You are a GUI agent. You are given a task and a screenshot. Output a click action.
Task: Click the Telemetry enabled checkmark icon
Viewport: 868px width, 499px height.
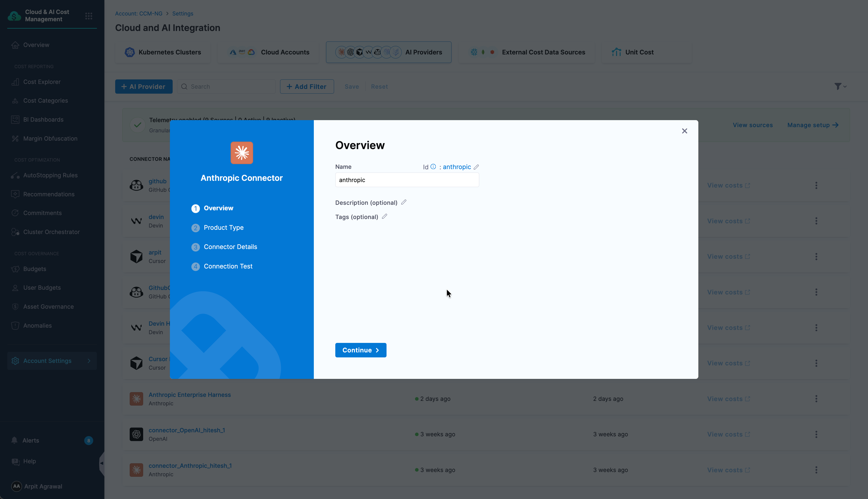pos(137,125)
